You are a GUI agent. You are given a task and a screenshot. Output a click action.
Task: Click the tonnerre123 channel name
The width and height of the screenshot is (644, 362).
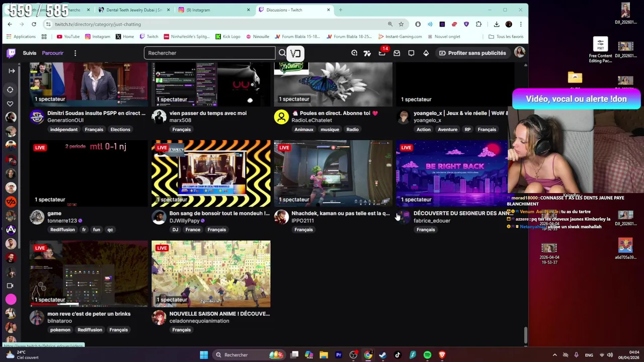[x=62, y=221]
